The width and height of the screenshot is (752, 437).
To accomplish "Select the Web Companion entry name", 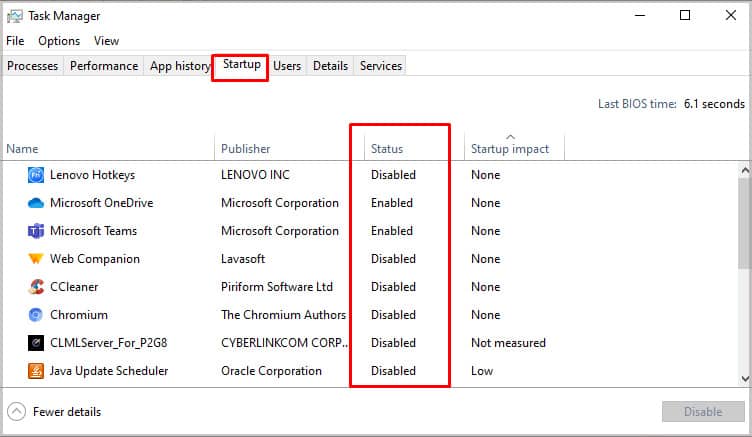I will (95, 259).
